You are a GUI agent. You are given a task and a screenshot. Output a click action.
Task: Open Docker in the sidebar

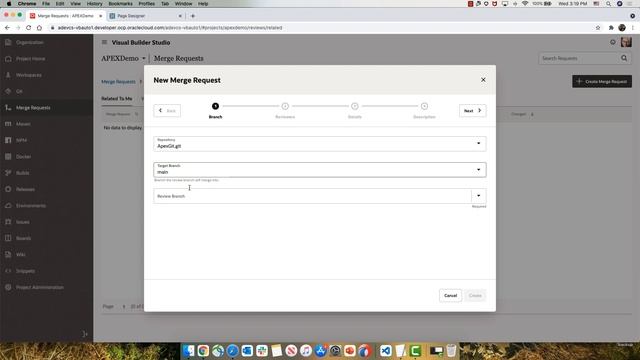[23, 157]
